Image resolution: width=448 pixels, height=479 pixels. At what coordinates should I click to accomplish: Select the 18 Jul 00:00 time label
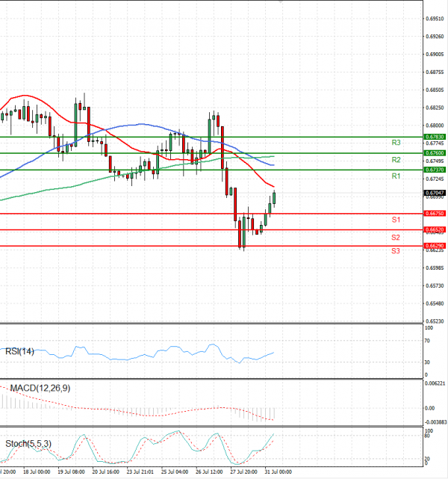click(37, 472)
